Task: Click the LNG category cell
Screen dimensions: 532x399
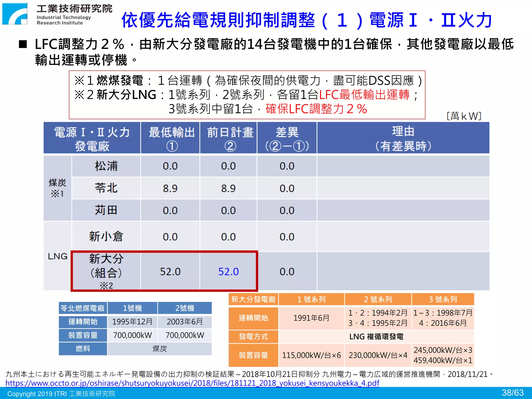Action: (x=57, y=256)
